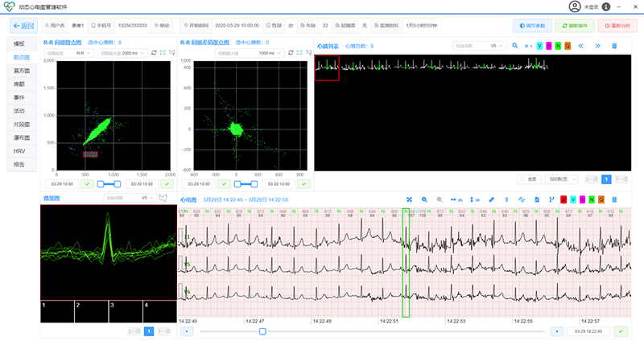The height and width of the screenshot is (349, 644).
Task: Open the HRV sidebar tab
Action: [21, 151]
